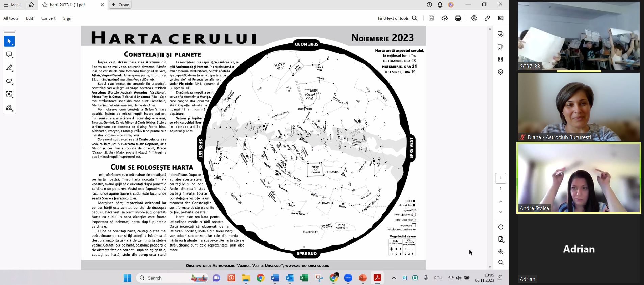The image size is (644, 285).
Task: Open Word from the taskbar
Action: [275, 278]
